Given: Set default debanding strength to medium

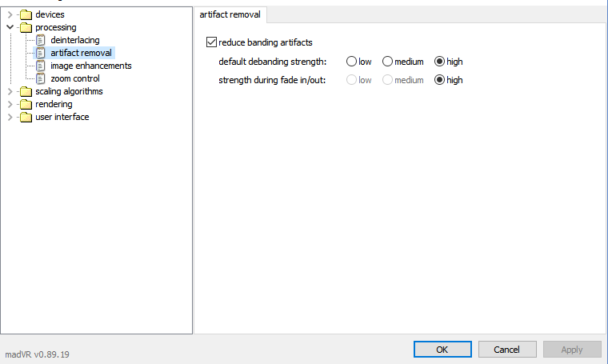Looking at the screenshot, I should [387, 62].
